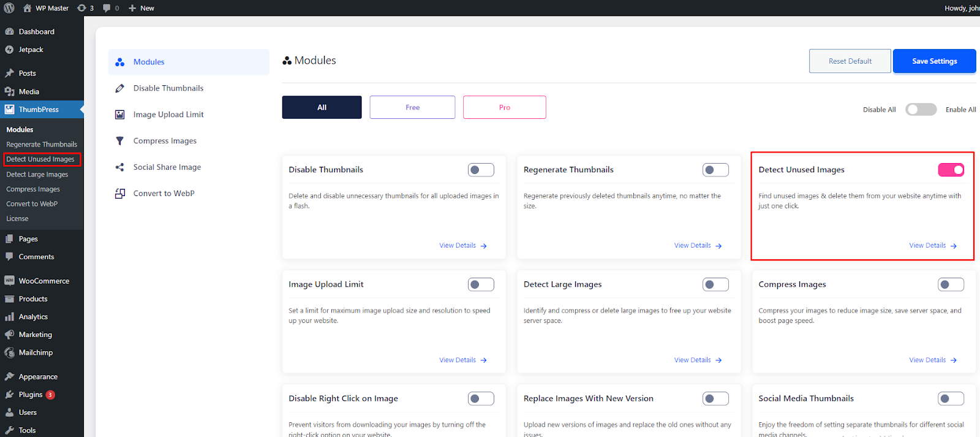This screenshot has height=437, width=980.
Task: Click the Analytics bar chart icon
Action: click(x=9, y=317)
